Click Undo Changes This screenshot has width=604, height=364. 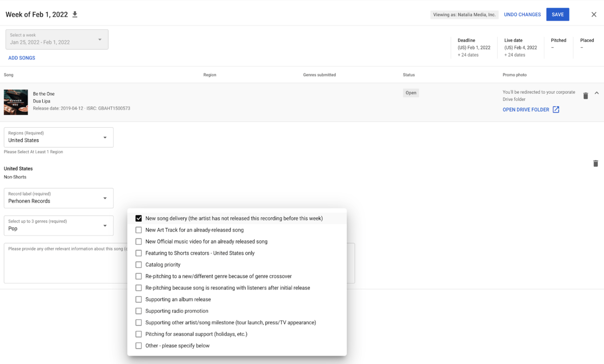pos(522,14)
